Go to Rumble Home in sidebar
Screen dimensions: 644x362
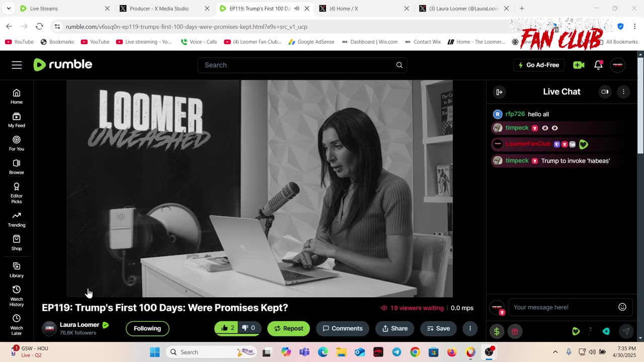click(17, 96)
